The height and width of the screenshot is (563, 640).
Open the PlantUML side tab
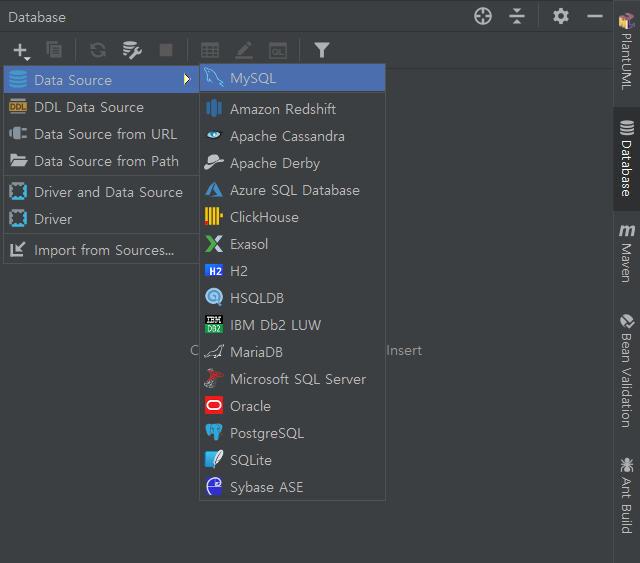click(627, 52)
